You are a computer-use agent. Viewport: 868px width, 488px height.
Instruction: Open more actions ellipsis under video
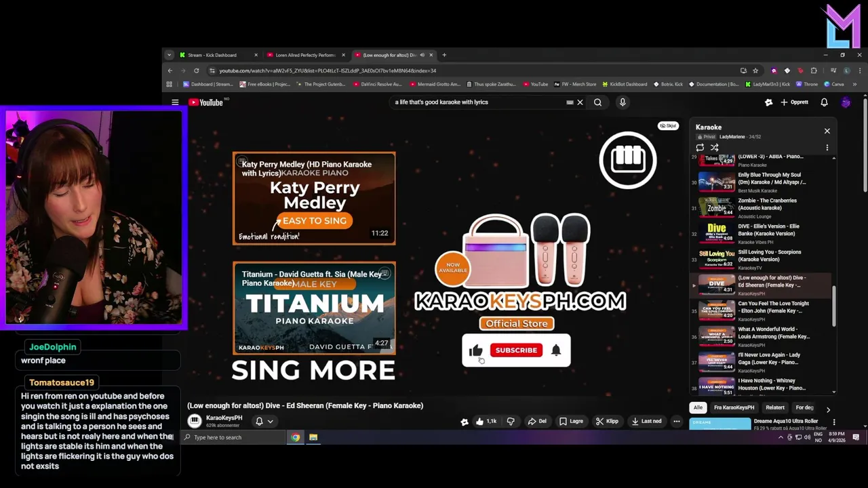pos(676,421)
